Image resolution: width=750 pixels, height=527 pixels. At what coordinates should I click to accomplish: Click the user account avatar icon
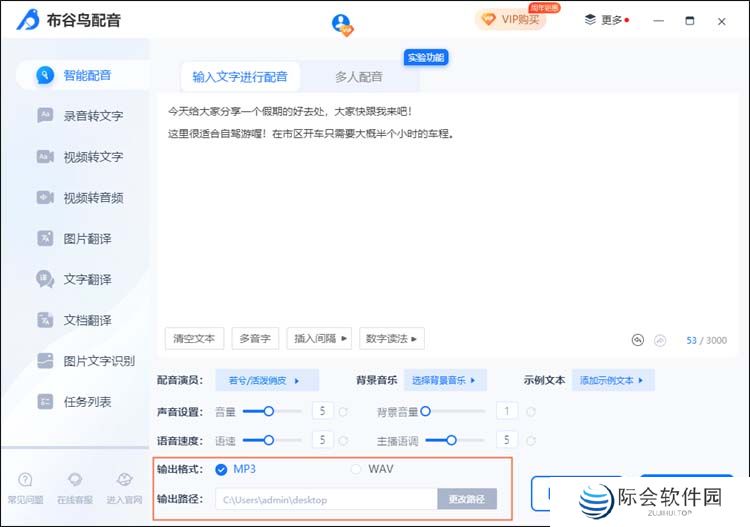tap(342, 23)
